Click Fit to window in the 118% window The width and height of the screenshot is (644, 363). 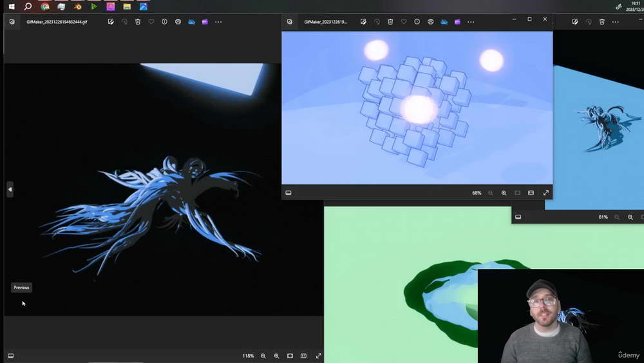coord(290,356)
